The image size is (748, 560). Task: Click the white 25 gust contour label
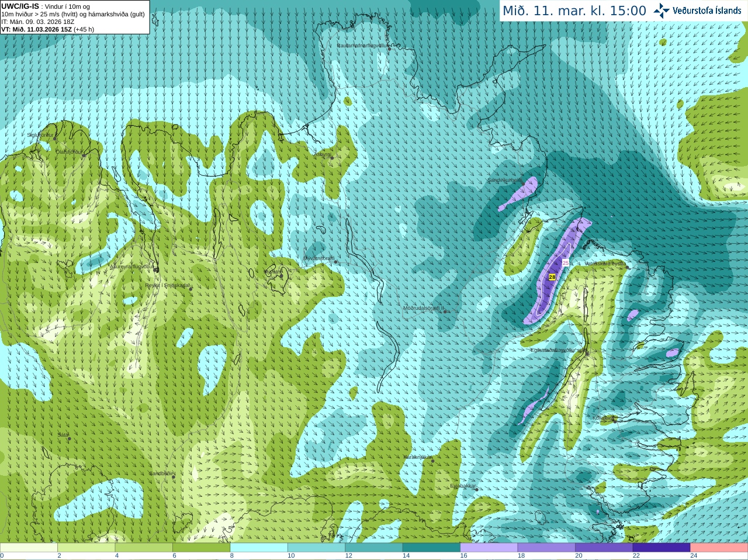(565, 263)
